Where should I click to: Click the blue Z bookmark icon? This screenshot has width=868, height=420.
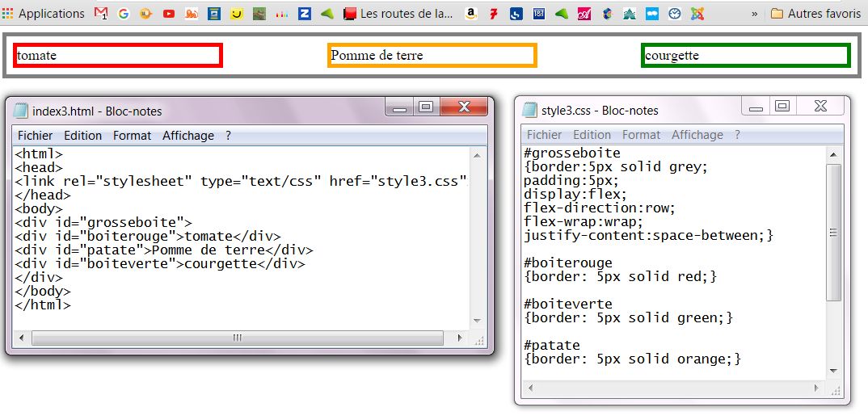pos(305,14)
